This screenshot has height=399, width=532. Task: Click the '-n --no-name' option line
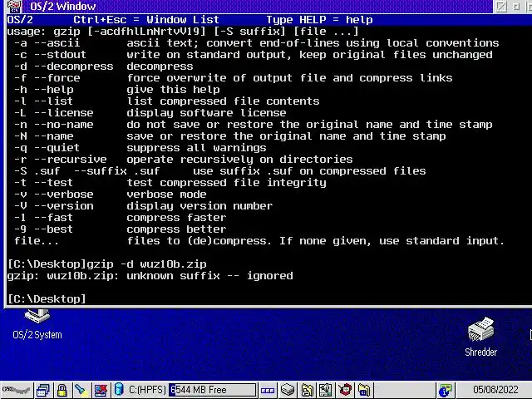tap(253, 124)
